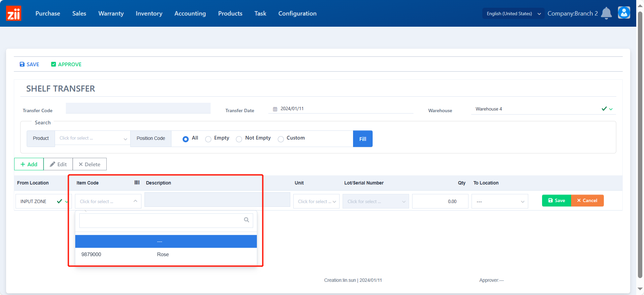Click the orange Cancel button

tap(587, 200)
